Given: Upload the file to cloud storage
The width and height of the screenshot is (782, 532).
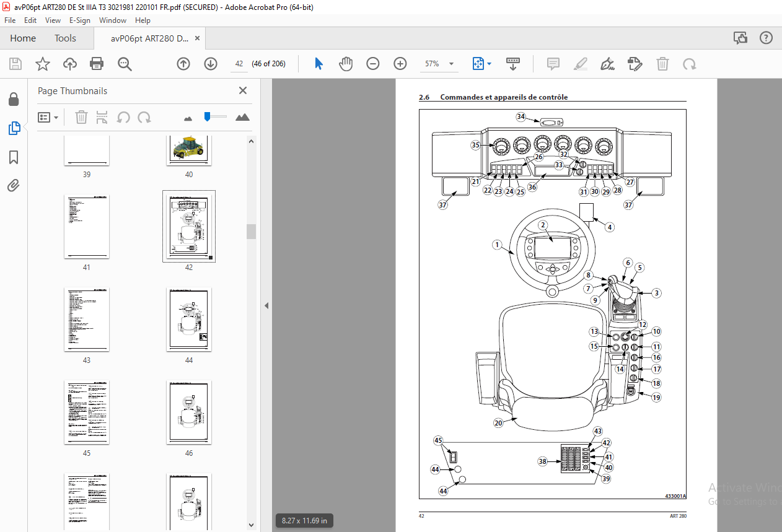Looking at the screenshot, I should click(69, 64).
